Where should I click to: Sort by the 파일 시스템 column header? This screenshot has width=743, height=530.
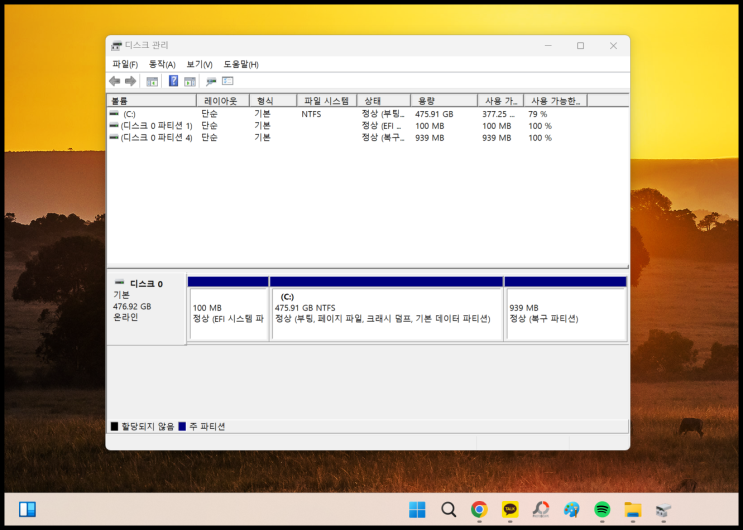[x=326, y=101]
